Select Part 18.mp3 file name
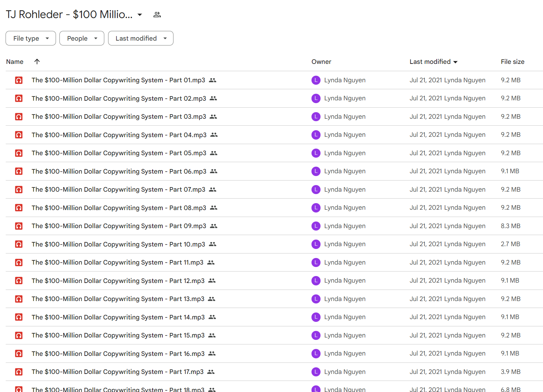Image resolution: width=543 pixels, height=392 pixels. click(118, 389)
